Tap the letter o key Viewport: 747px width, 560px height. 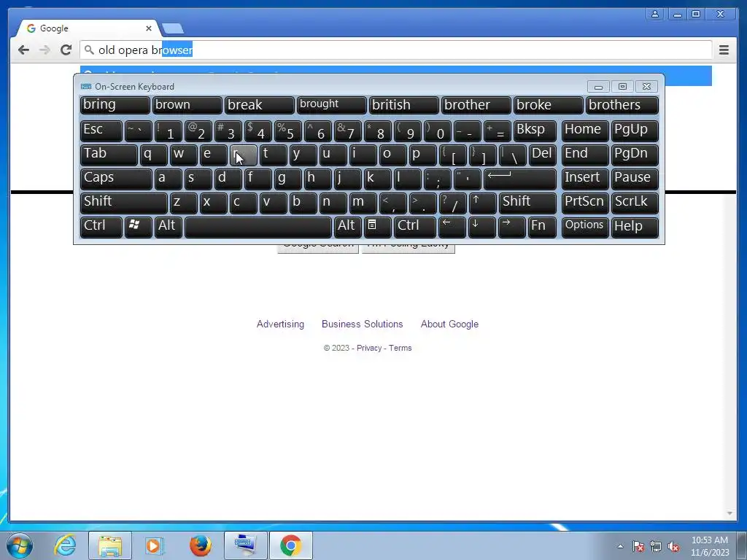coord(393,155)
